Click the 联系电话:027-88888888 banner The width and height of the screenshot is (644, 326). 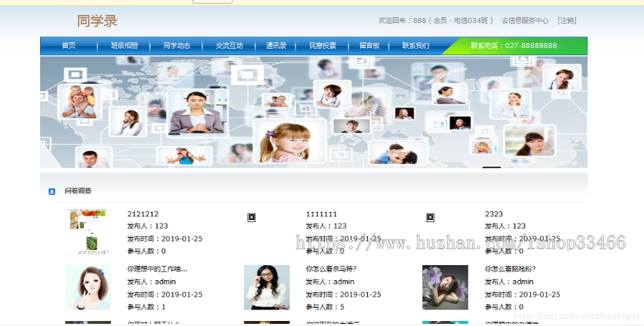click(514, 46)
